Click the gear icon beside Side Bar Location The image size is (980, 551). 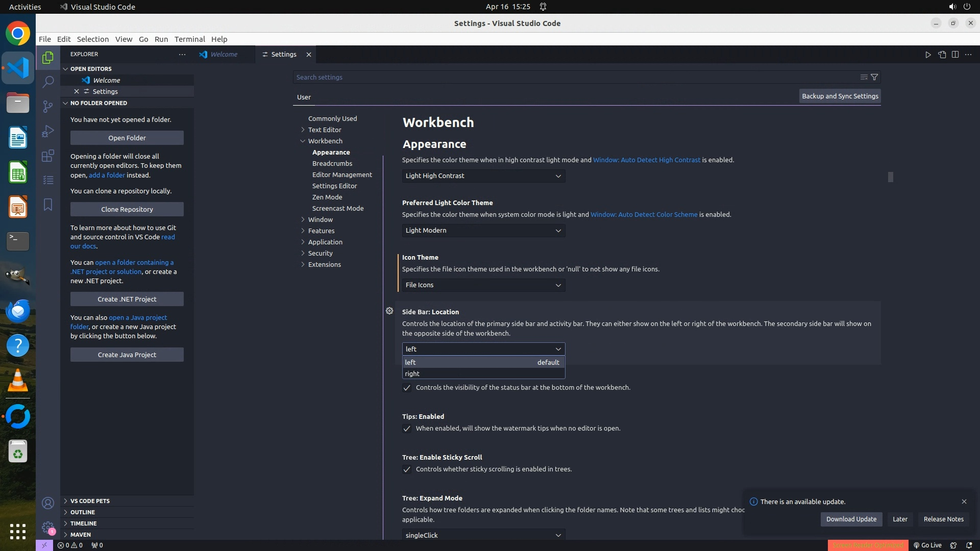[389, 311]
